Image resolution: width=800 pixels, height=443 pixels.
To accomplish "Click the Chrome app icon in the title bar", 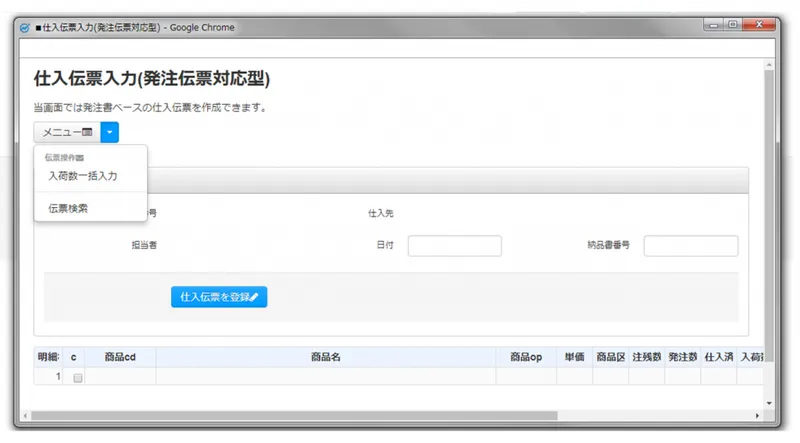I will pyautogui.click(x=24, y=28).
